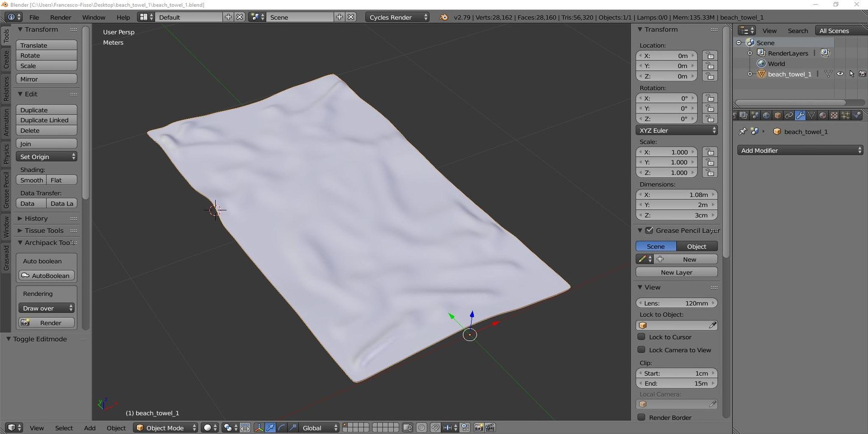Click the Duplicate Linked button
The width and height of the screenshot is (868, 434).
tap(47, 120)
